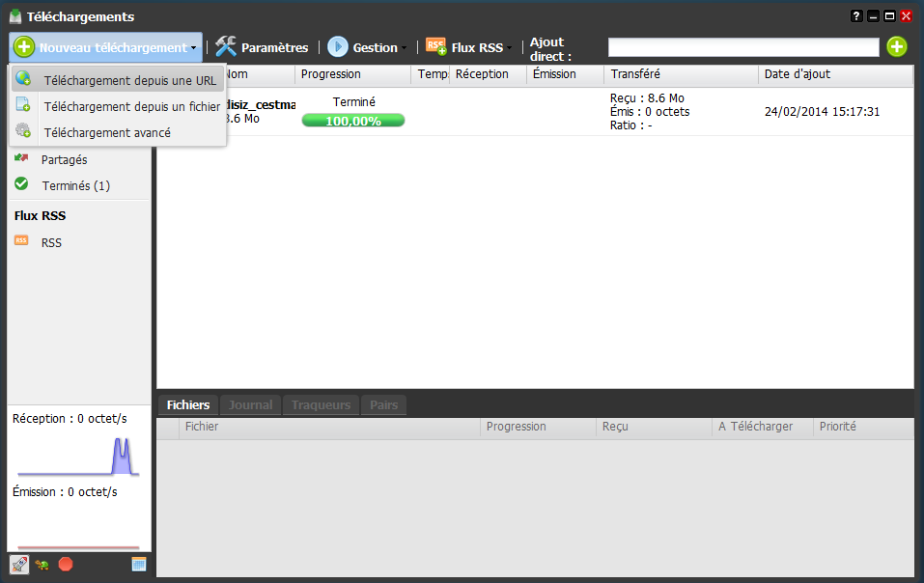Click the Émission : 0 octet/s label

pos(65,491)
